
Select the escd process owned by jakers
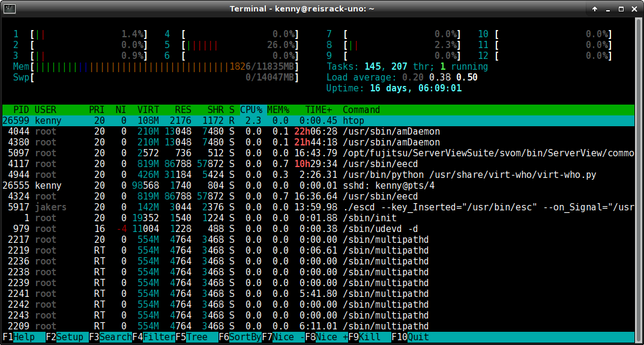click(x=318, y=207)
